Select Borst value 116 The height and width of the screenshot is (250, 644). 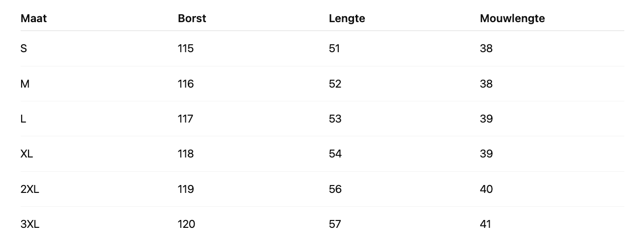pos(186,84)
